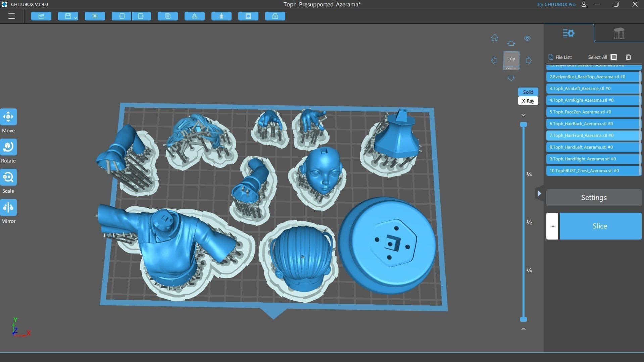Click the Slice button
The height and width of the screenshot is (362, 644).
pos(600,226)
